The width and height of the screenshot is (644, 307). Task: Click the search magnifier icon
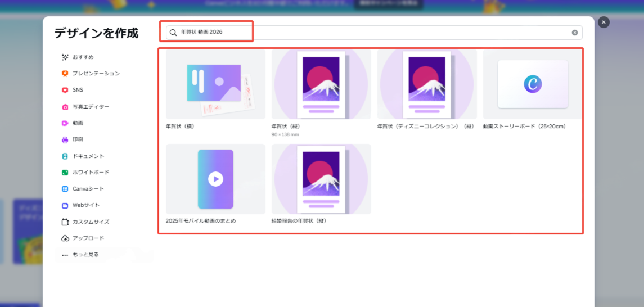pyautogui.click(x=173, y=33)
